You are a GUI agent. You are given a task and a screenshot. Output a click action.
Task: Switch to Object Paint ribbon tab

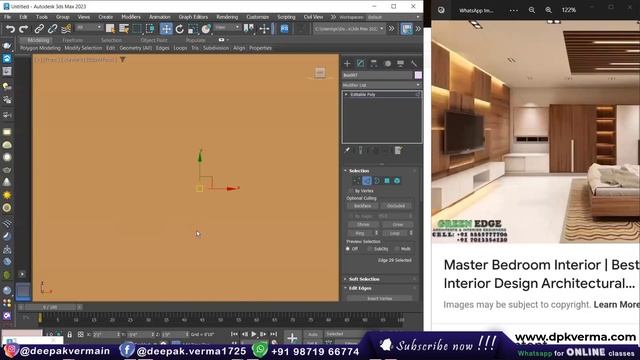click(154, 40)
